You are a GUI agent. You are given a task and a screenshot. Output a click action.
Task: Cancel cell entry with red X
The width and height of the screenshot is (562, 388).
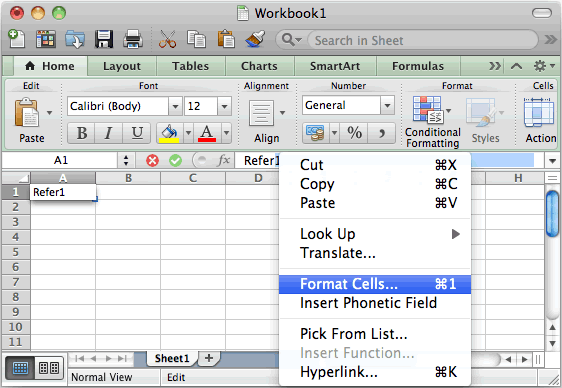(152, 161)
